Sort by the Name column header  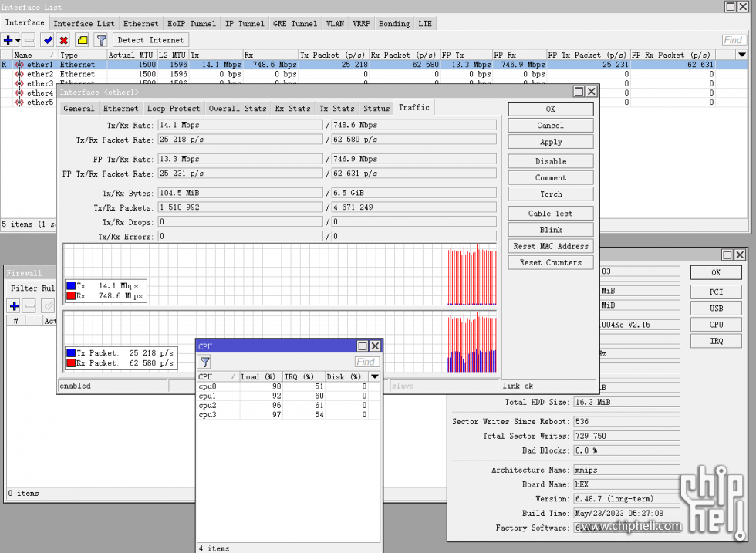[34, 55]
